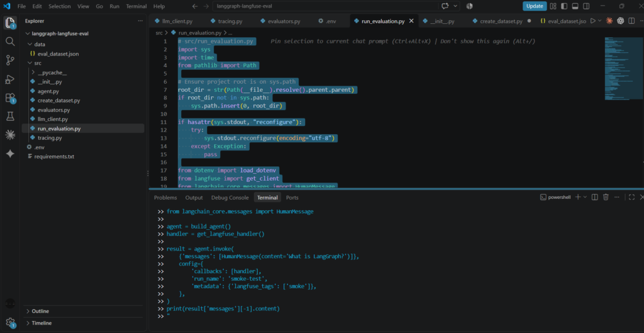
Task: Collapse the src folder
Action: click(30, 63)
